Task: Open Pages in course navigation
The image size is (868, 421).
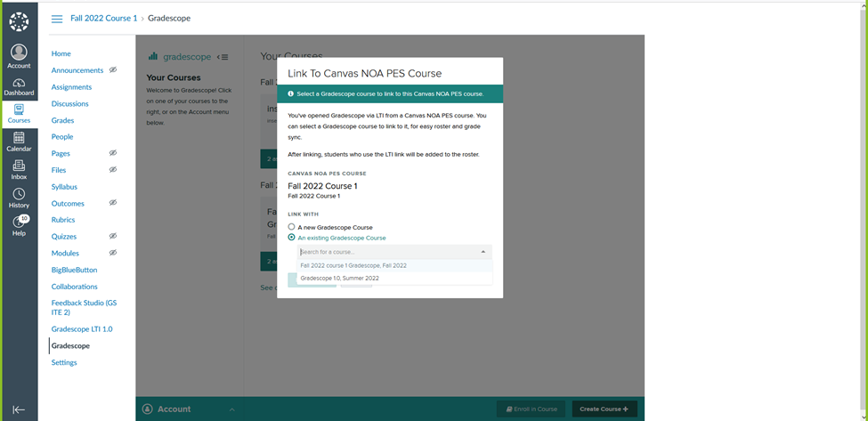Action: click(x=61, y=153)
